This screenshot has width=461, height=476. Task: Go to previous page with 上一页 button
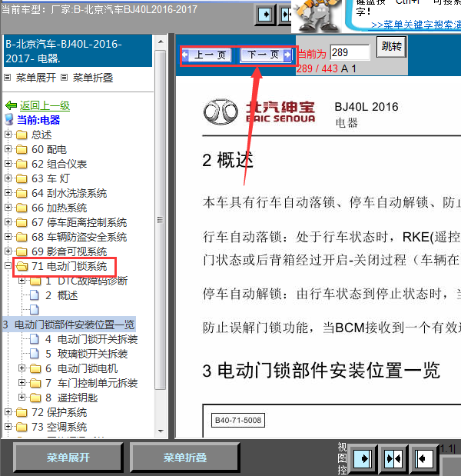click(207, 55)
